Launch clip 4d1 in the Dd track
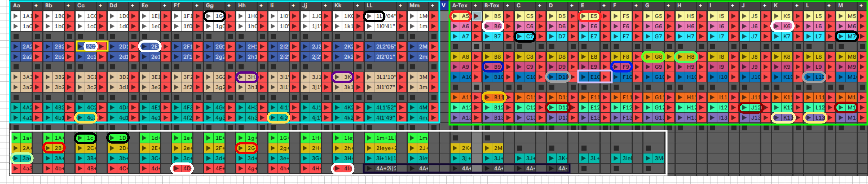 click(x=112, y=118)
